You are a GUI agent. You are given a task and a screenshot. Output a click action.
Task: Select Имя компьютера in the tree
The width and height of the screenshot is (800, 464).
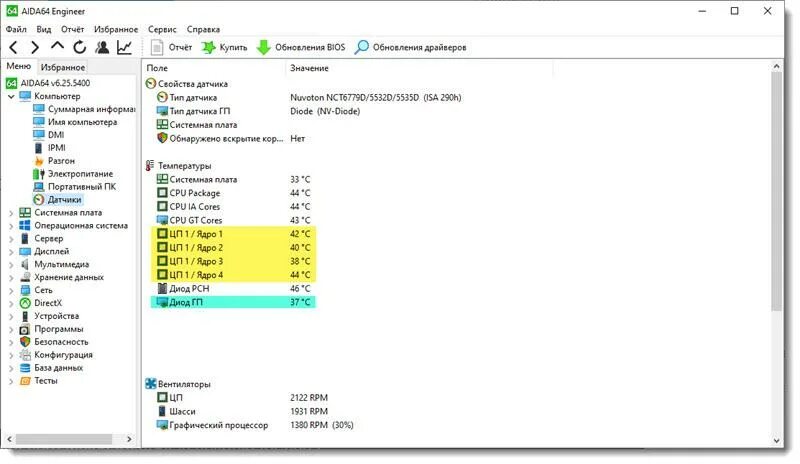coord(75,122)
